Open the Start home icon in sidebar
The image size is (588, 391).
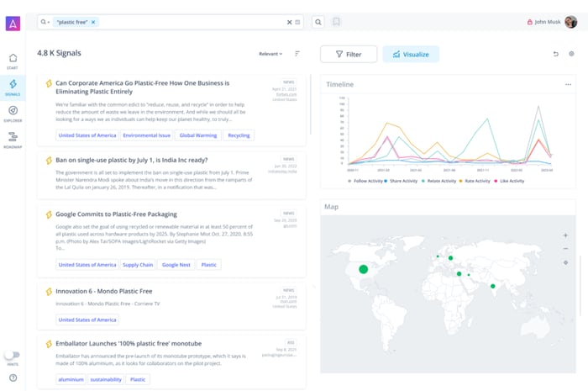click(13, 59)
